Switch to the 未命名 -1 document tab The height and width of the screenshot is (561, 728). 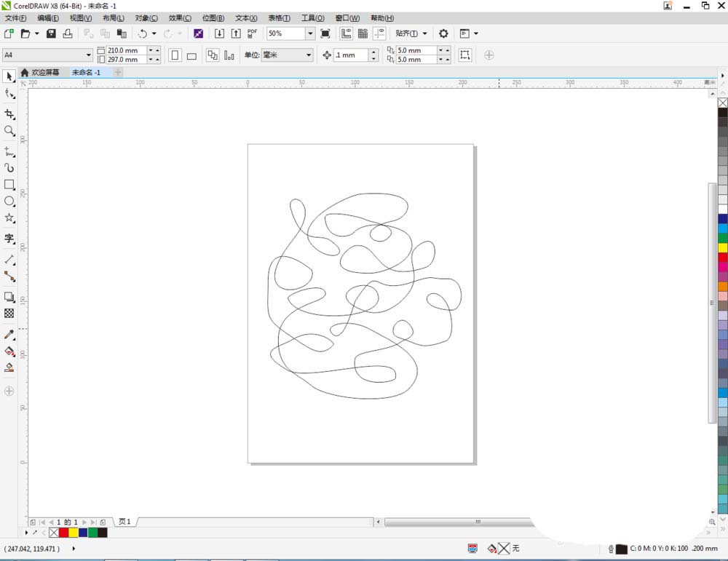(86, 72)
